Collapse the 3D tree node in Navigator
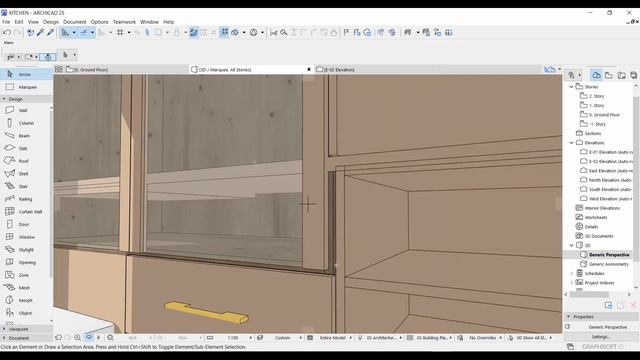 point(571,245)
